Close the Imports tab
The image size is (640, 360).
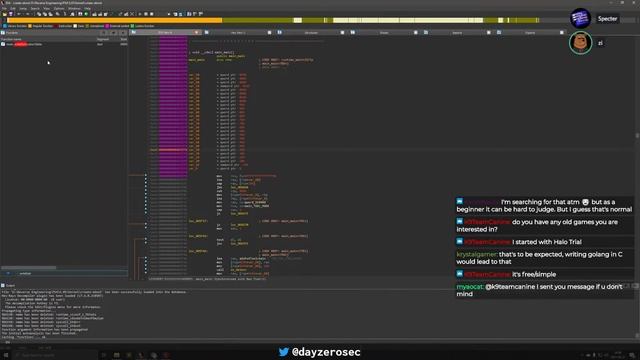489,32
